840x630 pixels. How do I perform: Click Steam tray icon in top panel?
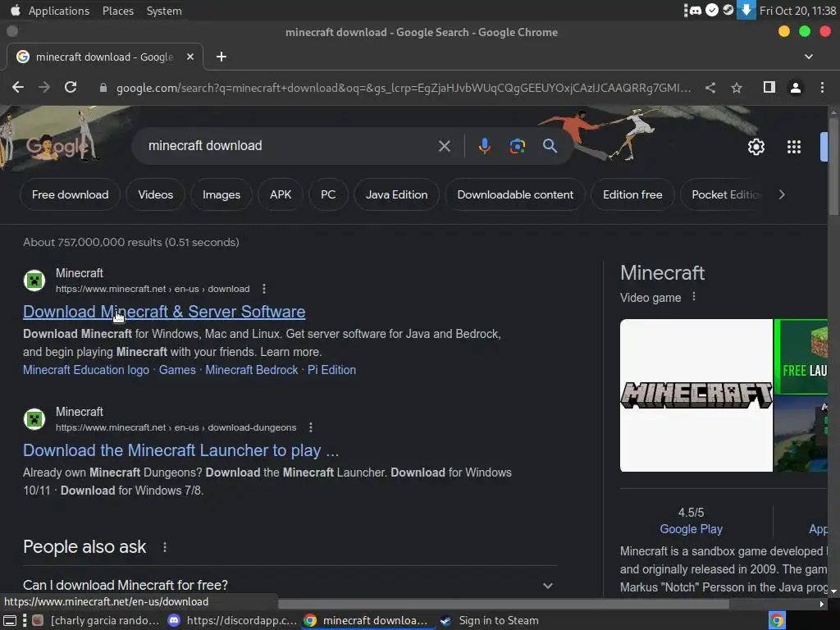728,10
